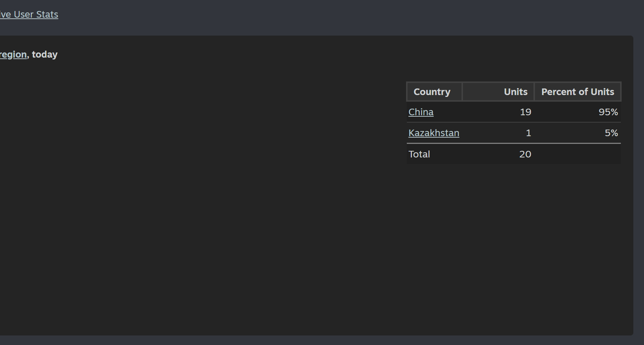Image resolution: width=644 pixels, height=345 pixels.
Task: Sort table by Units column header
Action: click(x=515, y=92)
